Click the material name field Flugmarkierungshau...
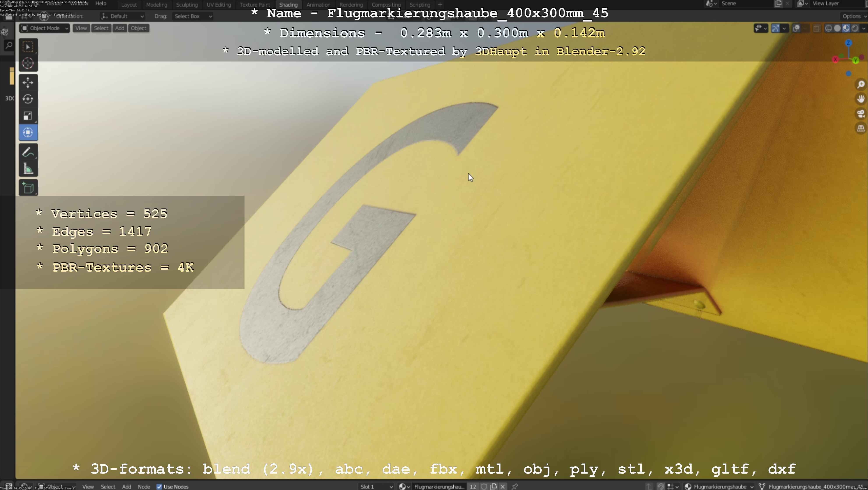This screenshot has width=868, height=490. tap(439, 486)
